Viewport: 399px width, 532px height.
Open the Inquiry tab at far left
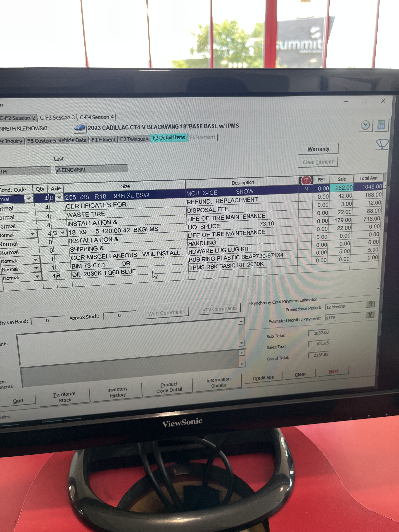[12, 141]
